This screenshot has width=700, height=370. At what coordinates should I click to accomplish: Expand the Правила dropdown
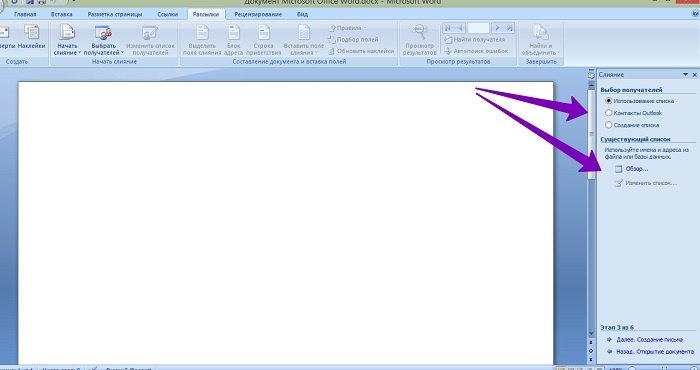click(x=347, y=28)
